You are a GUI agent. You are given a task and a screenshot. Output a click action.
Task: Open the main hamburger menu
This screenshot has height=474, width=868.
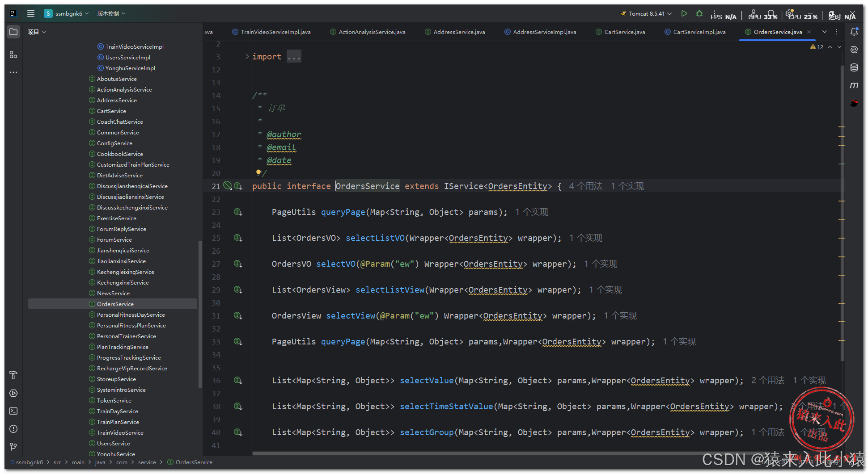(x=31, y=13)
